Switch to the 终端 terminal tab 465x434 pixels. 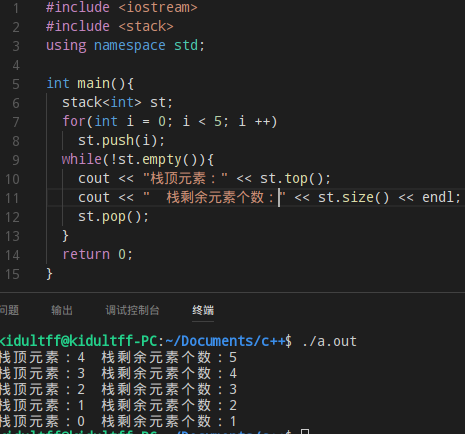[203, 310]
